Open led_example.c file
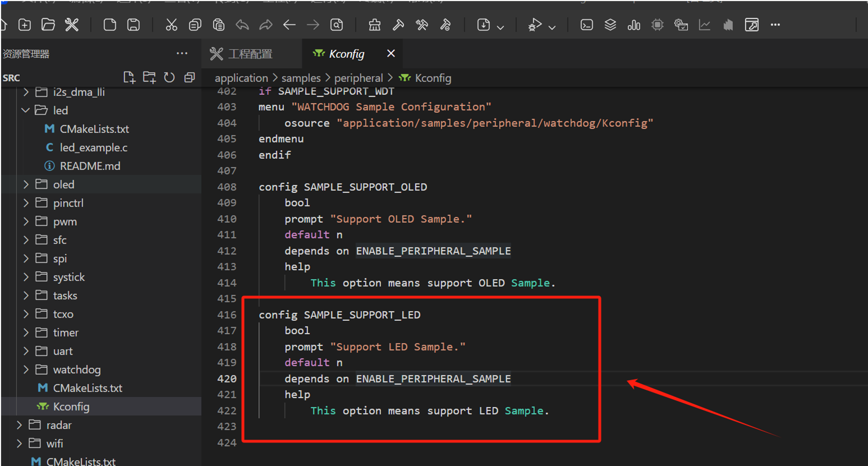This screenshot has width=868, height=466. (x=101, y=147)
